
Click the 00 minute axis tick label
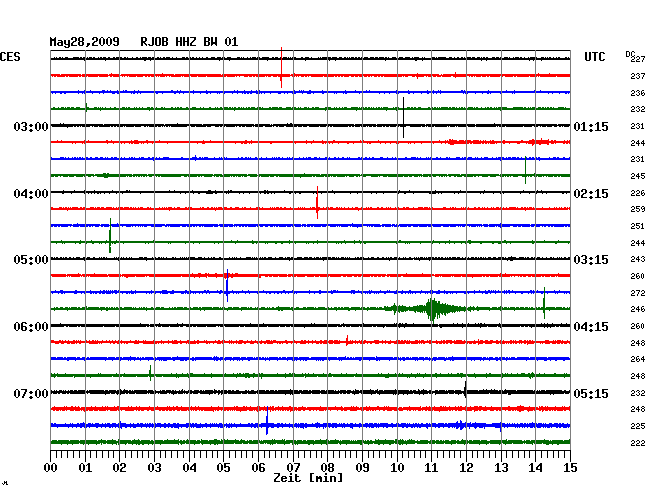(51, 468)
